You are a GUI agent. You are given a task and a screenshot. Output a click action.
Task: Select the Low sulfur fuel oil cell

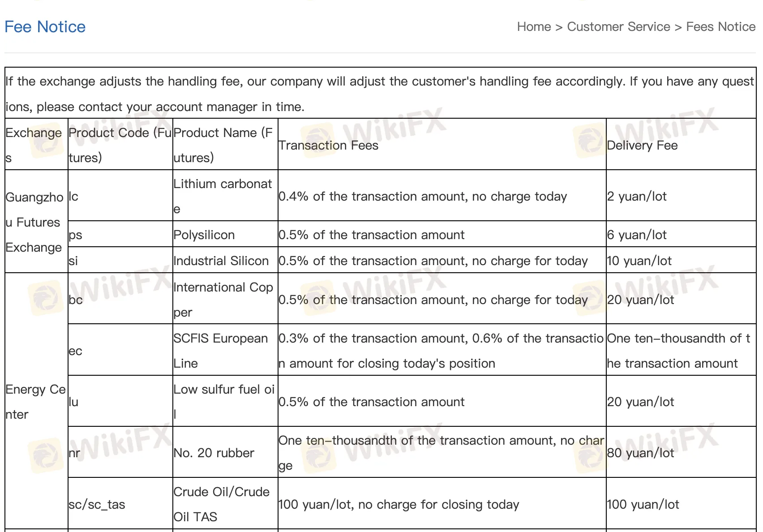point(224,401)
